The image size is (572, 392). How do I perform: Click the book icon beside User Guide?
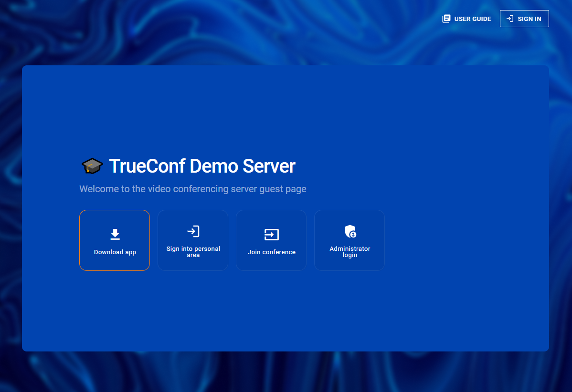point(446,19)
